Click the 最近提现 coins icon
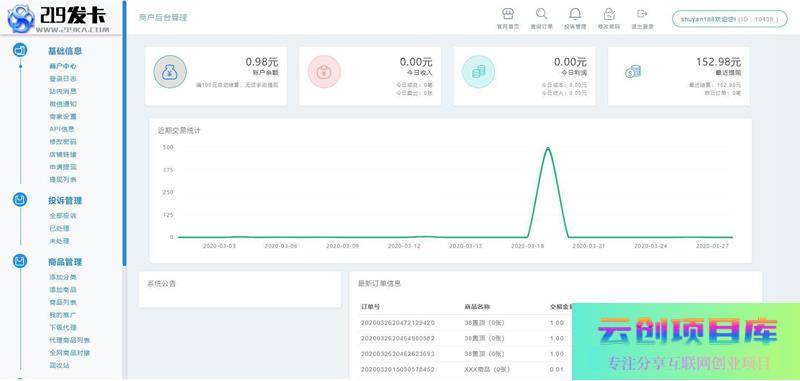This screenshot has height=381, width=800. pos(633,72)
